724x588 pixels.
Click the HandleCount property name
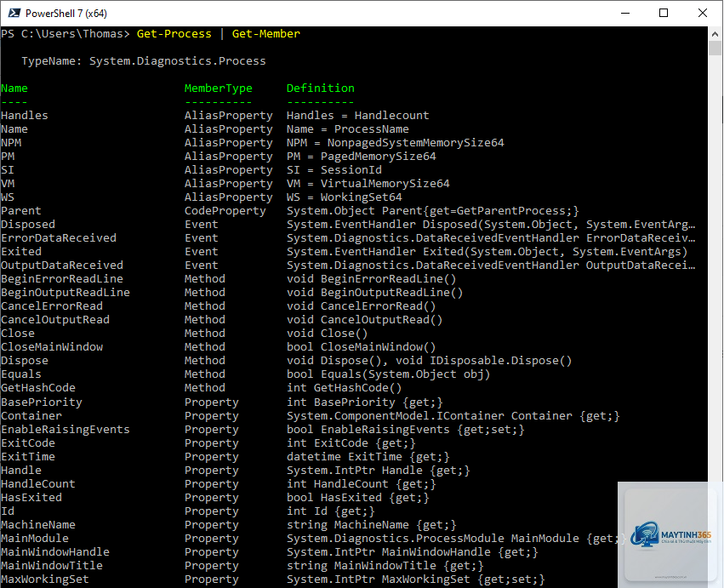click(38, 484)
